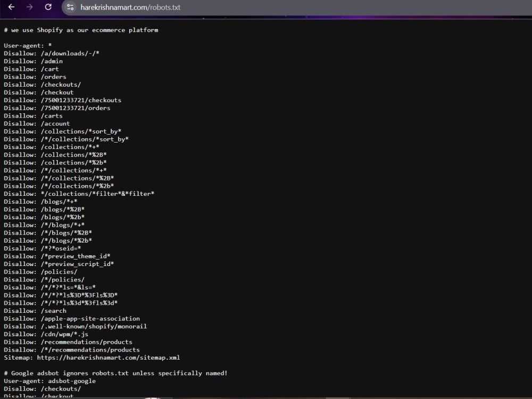Click the "Disallow: /recommendations/products" line

(x=68, y=342)
